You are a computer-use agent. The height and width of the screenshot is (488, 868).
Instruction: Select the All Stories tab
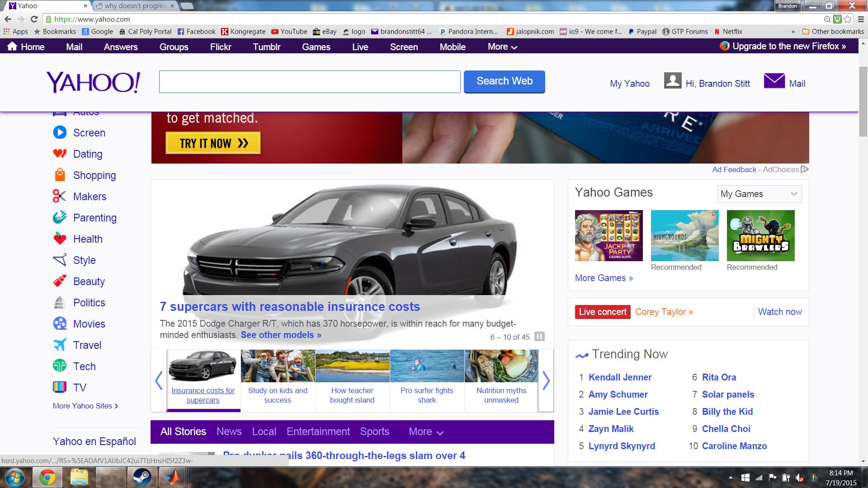[x=183, y=432]
